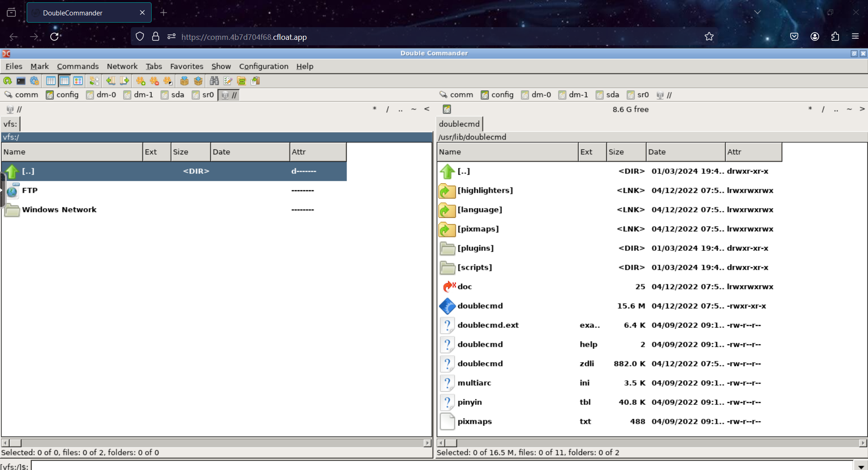Click the right-arrow panel icon
The width and height of the screenshot is (868, 470).
tap(124, 81)
